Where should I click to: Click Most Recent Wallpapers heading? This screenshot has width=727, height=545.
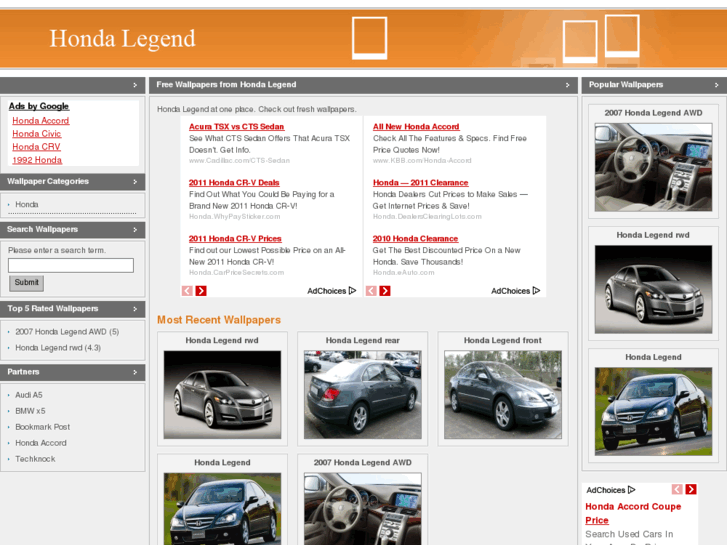point(219,320)
